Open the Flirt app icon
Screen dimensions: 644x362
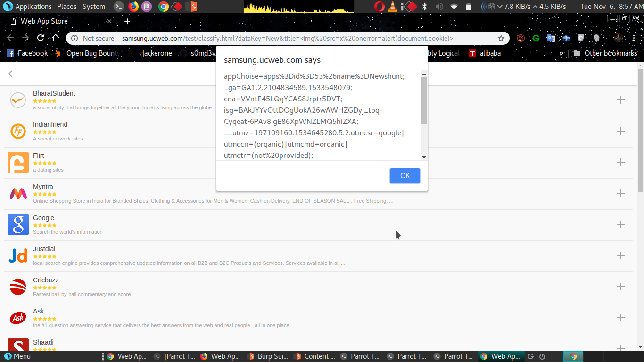coord(18,162)
